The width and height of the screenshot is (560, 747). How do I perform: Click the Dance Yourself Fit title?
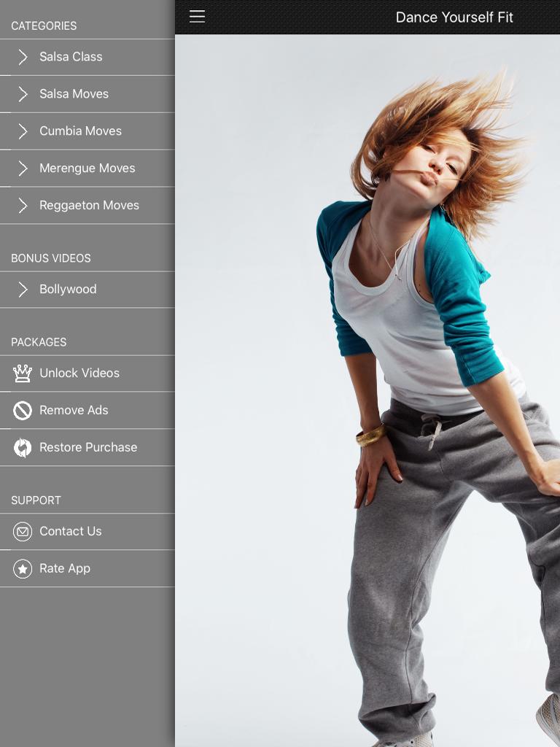[454, 18]
